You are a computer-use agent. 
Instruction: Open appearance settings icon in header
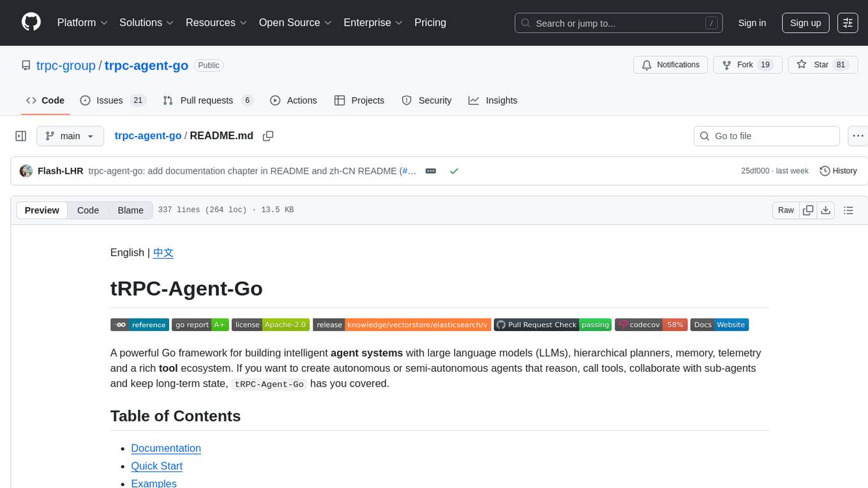(x=848, y=23)
